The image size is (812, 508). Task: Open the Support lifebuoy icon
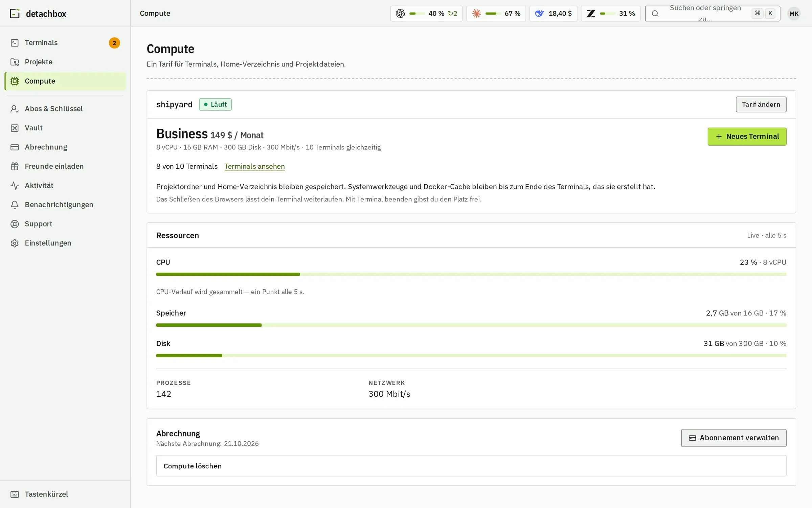[x=15, y=224]
